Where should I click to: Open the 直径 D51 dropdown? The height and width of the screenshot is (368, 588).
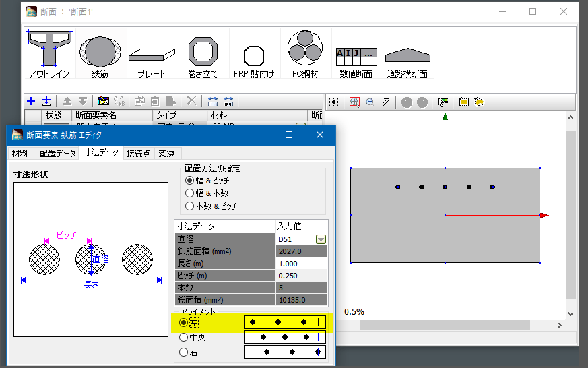point(321,239)
